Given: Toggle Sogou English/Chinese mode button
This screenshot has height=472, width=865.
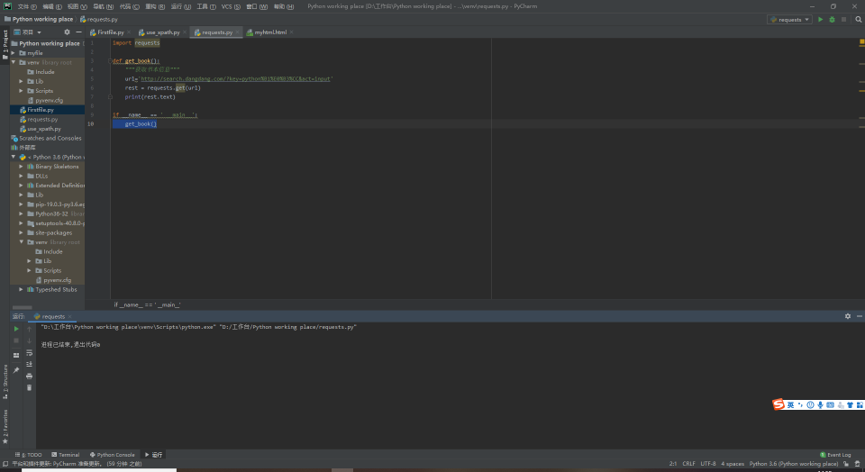Looking at the screenshot, I should [x=790, y=405].
